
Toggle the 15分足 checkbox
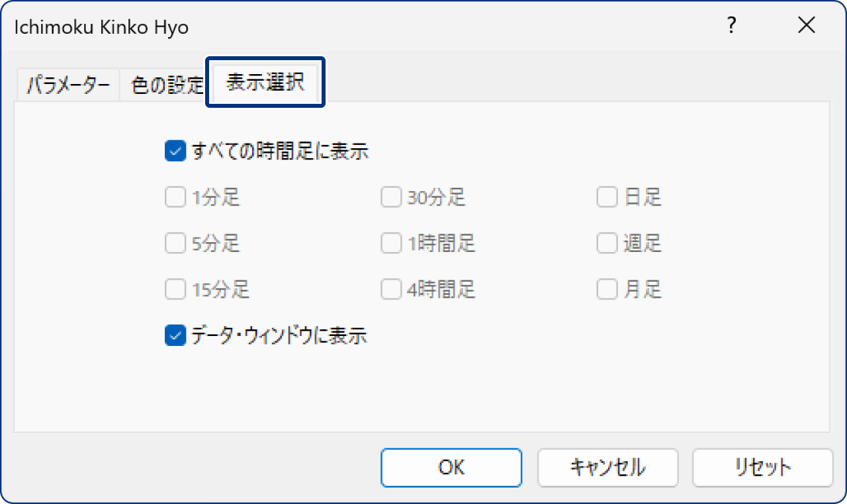[x=175, y=289]
